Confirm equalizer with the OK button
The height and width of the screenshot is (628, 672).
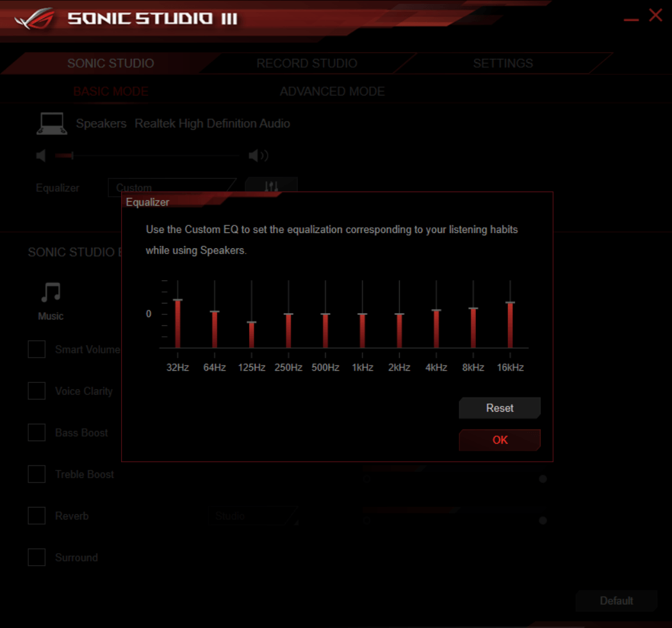coord(500,440)
